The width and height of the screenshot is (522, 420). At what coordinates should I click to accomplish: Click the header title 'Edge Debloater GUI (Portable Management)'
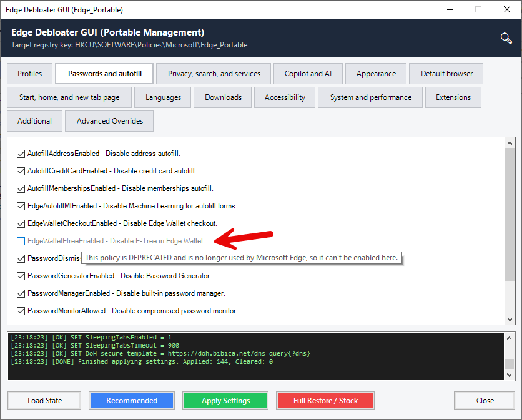[x=107, y=32]
